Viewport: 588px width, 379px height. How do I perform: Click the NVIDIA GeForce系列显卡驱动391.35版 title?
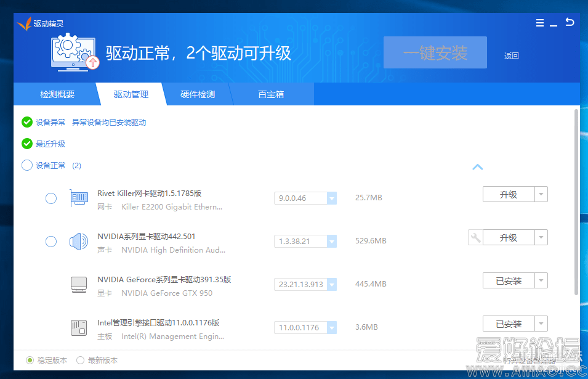click(164, 280)
